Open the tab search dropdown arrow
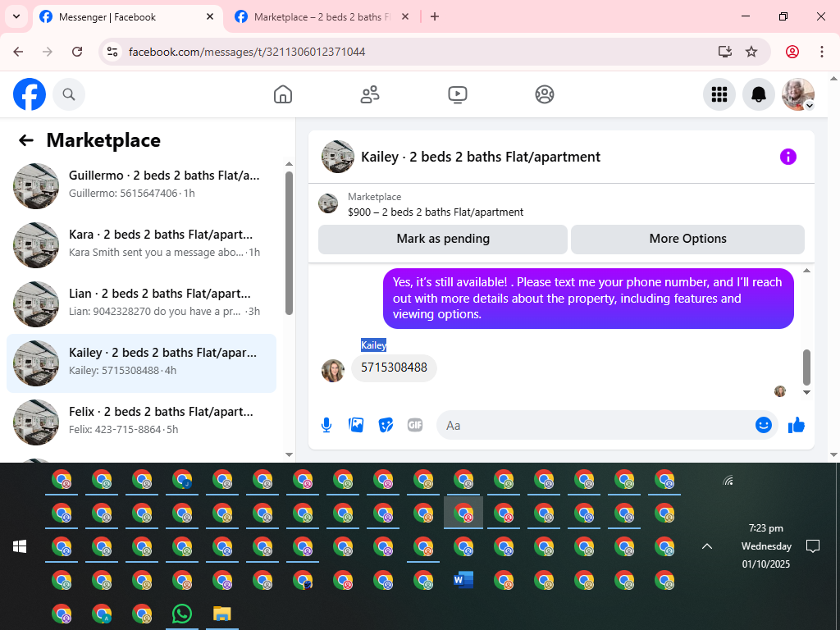The height and width of the screenshot is (630, 840). (16, 16)
